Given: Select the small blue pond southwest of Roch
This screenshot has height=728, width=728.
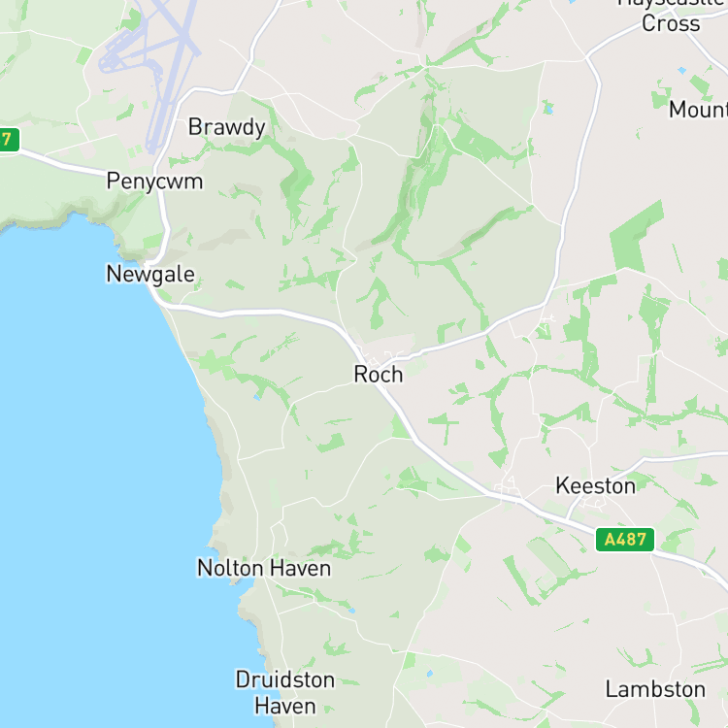Looking at the screenshot, I should [x=257, y=397].
